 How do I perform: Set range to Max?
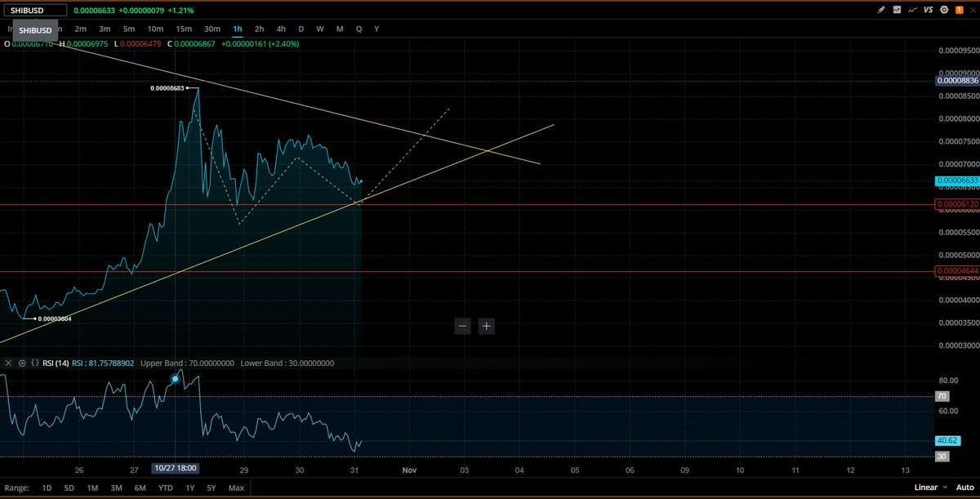(236, 488)
